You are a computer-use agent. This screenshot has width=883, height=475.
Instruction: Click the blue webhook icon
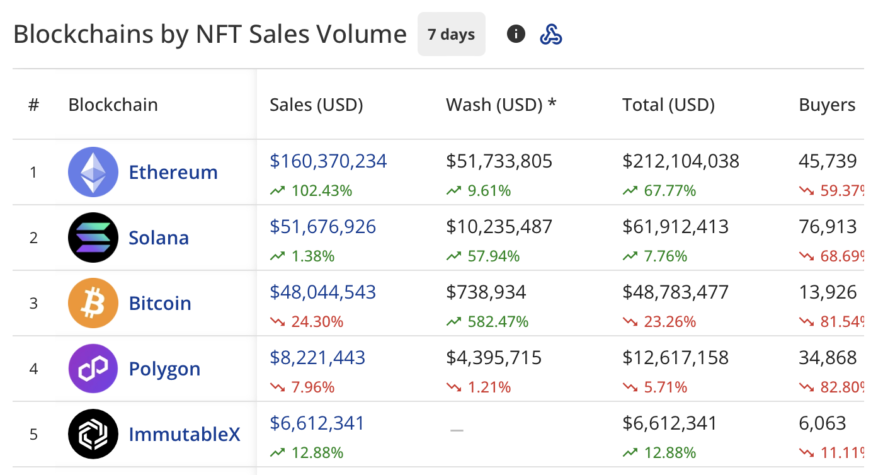coord(551,34)
